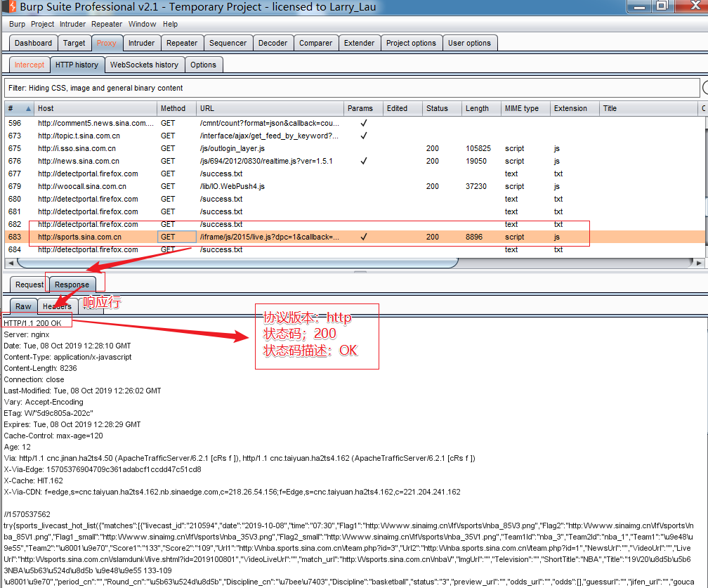Sort by the Status column header
The width and height of the screenshot is (708, 588).
pyautogui.click(x=442, y=108)
